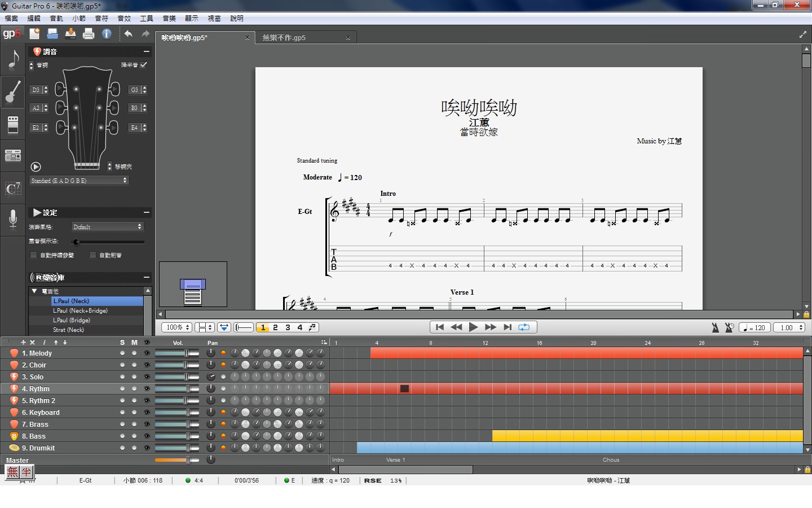Move the track down with arrow
This screenshot has width=812, height=508.
[65, 342]
